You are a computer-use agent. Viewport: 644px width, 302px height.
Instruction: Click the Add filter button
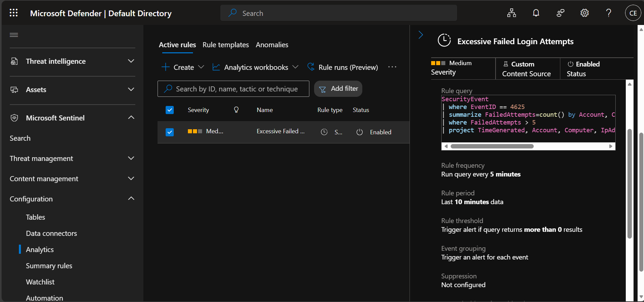click(x=338, y=89)
